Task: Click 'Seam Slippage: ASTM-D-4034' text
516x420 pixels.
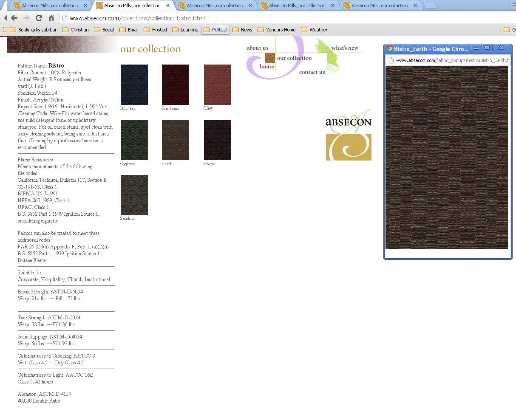Action: point(50,337)
